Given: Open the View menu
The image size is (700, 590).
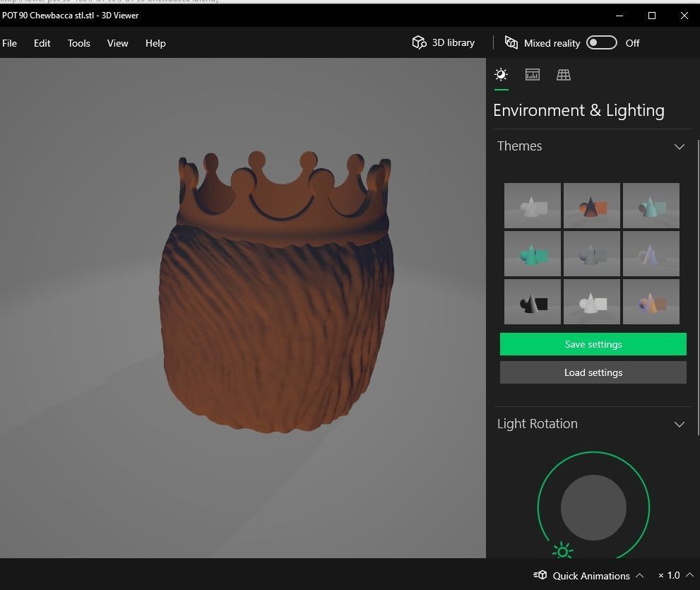Looking at the screenshot, I should point(117,43).
